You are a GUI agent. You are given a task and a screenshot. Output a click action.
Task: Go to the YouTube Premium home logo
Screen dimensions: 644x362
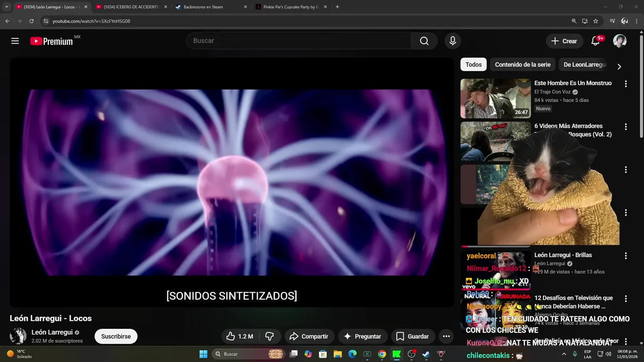pos(52,41)
